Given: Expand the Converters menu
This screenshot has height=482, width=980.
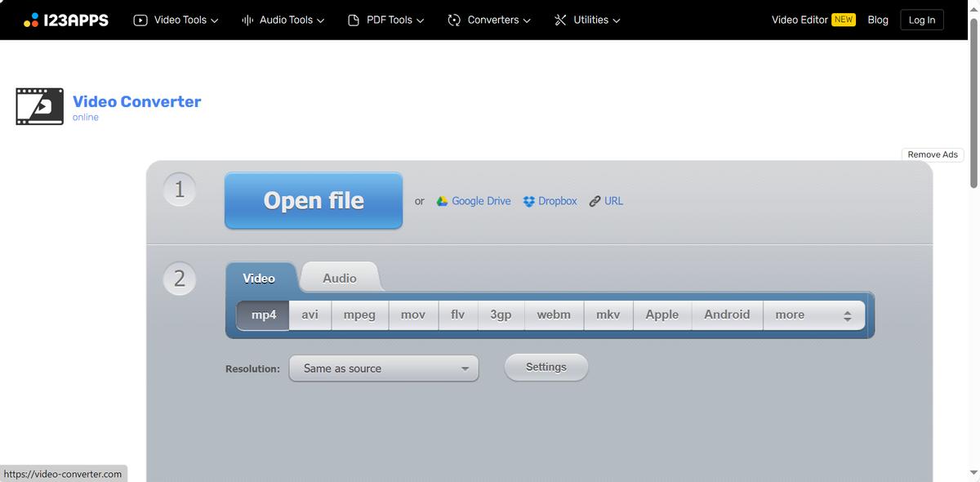Looking at the screenshot, I should pyautogui.click(x=489, y=20).
